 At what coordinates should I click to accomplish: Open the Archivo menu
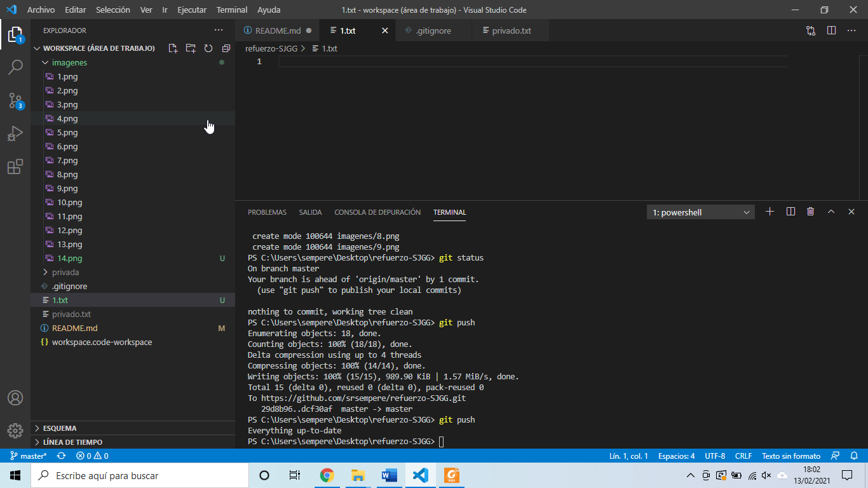tap(41, 10)
